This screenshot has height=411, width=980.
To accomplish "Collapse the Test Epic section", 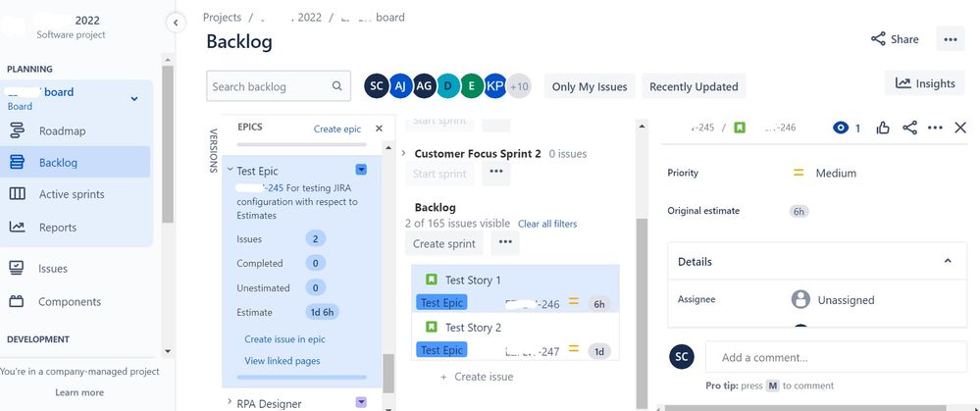I will 230,170.
